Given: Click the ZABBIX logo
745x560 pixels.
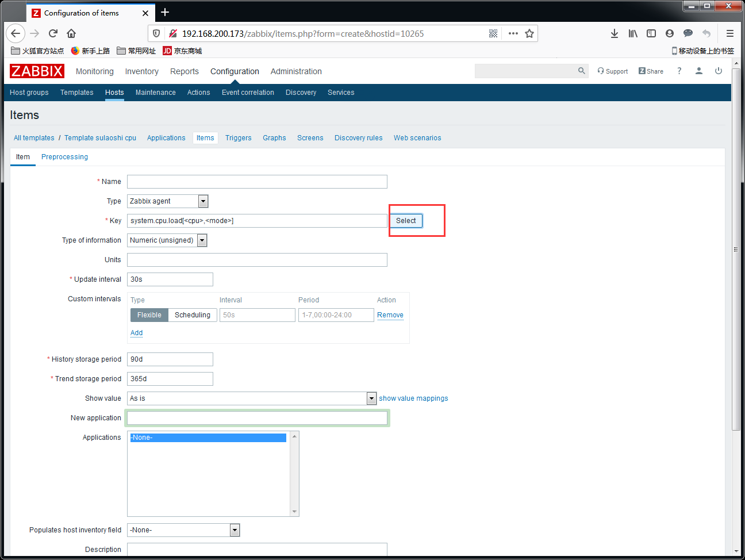Looking at the screenshot, I should (37, 71).
